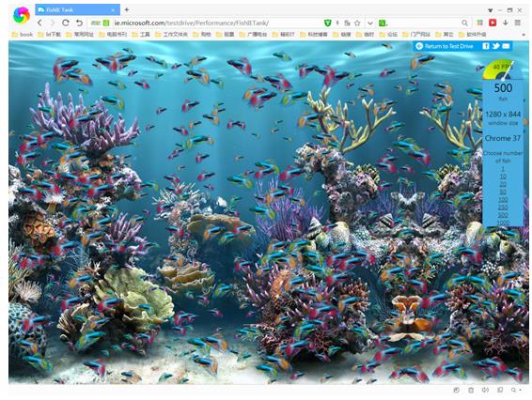Choose 250 fish link
532x400 pixels.
(503, 208)
